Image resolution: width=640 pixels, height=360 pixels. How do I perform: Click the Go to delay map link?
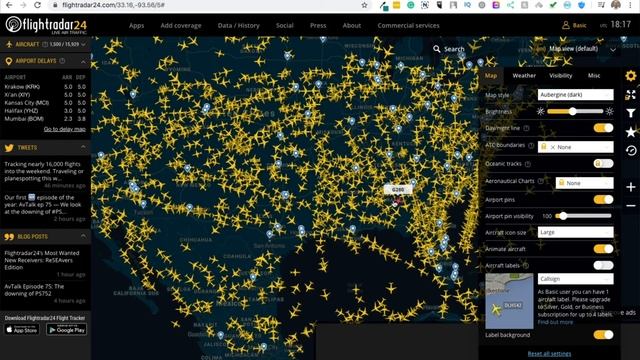click(x=64, y=129)
